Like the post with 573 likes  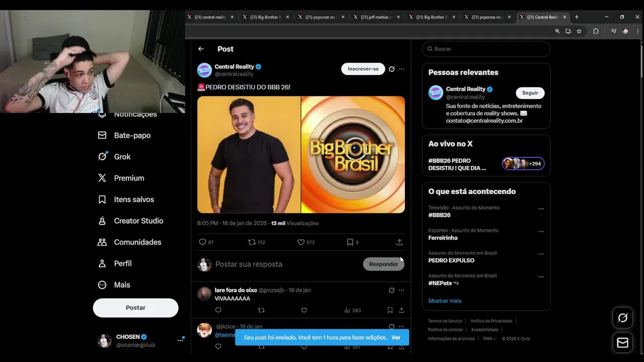(x=301, y=242)
